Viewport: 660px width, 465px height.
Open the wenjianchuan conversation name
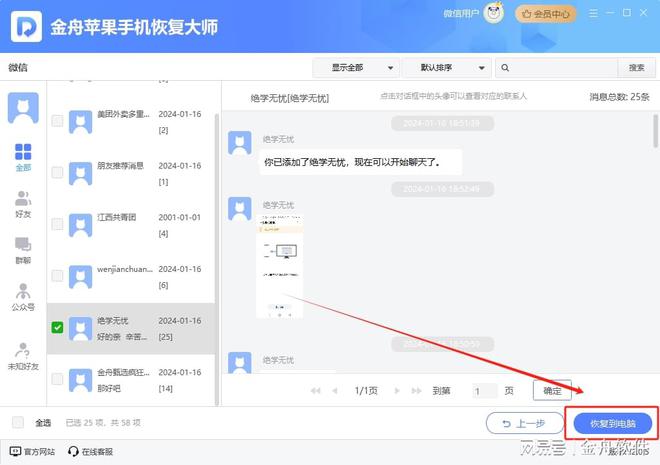click(x=125, y=269)
